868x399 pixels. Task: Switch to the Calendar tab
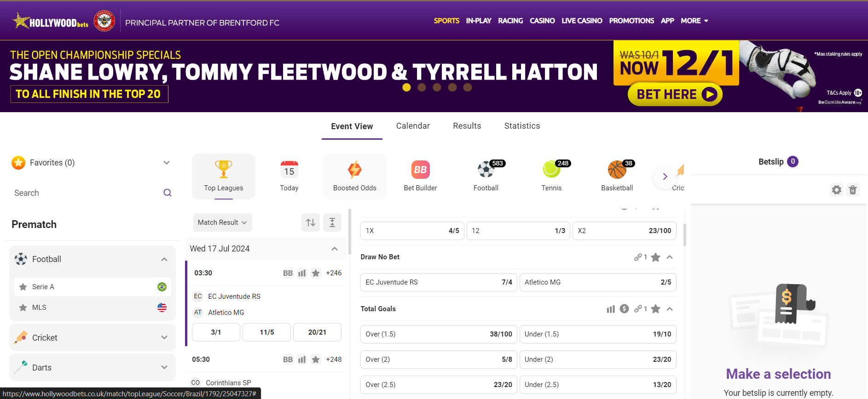click(x=412, y=126)
